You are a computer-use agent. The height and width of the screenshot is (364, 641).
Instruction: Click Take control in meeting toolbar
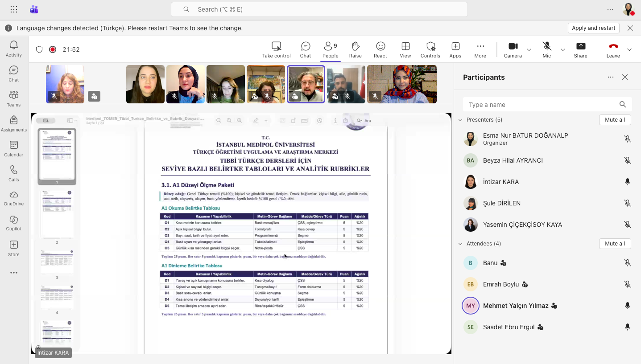(277, 50)
